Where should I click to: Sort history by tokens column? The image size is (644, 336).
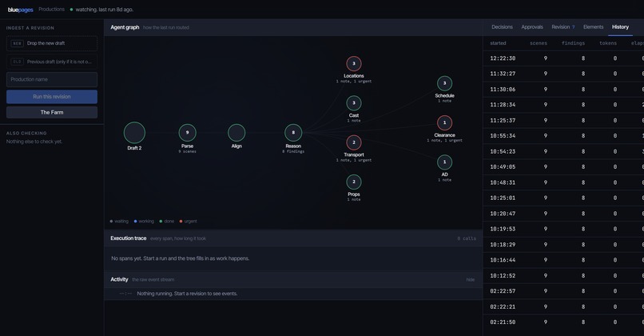click(608, 43)
